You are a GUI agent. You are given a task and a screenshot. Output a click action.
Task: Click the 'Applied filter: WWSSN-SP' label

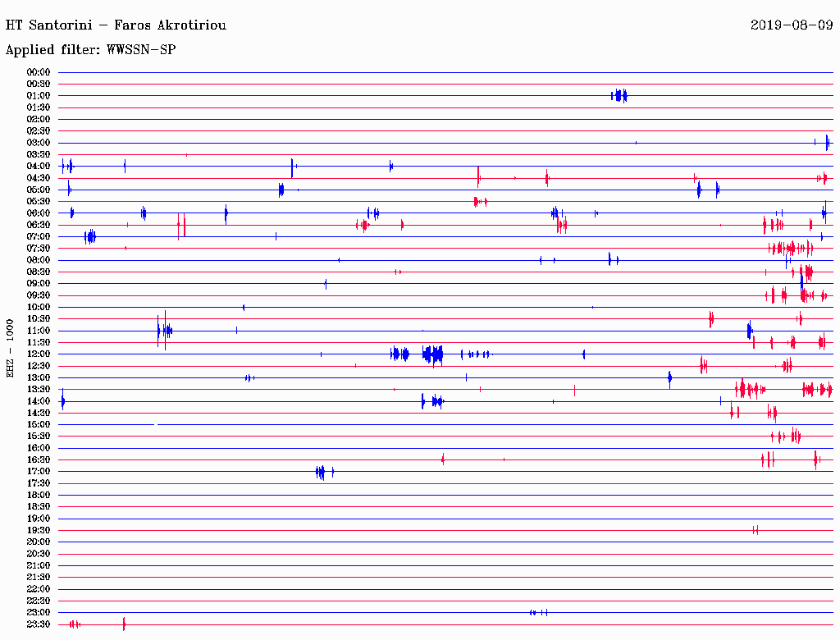[x=90, y=50]
